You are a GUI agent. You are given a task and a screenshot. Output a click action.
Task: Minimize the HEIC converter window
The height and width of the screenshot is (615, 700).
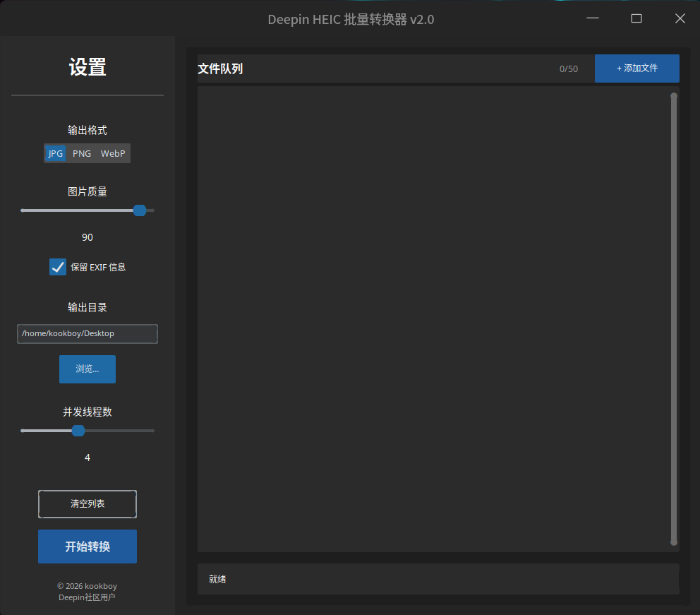pos(593,18)
